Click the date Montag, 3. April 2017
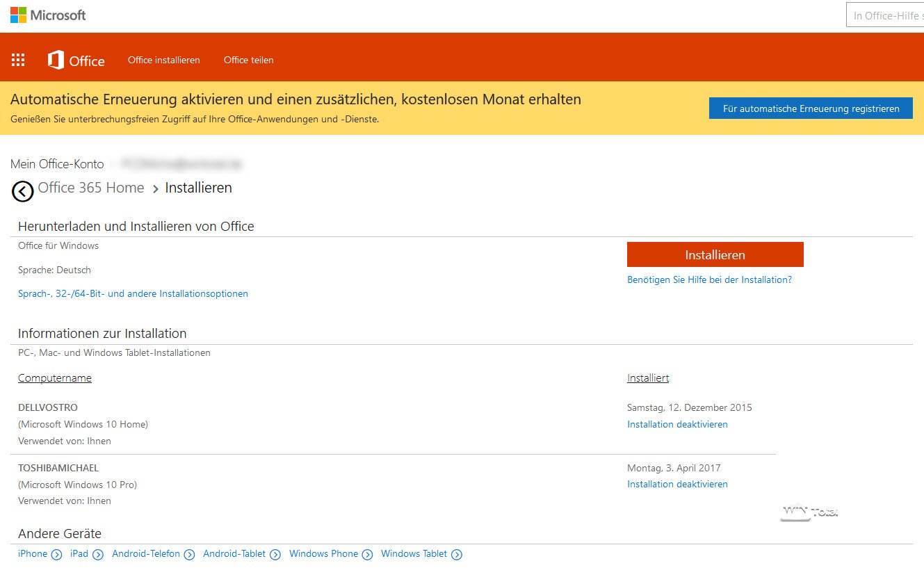This screenshot has width=924, height=577. tap(674, 468)
